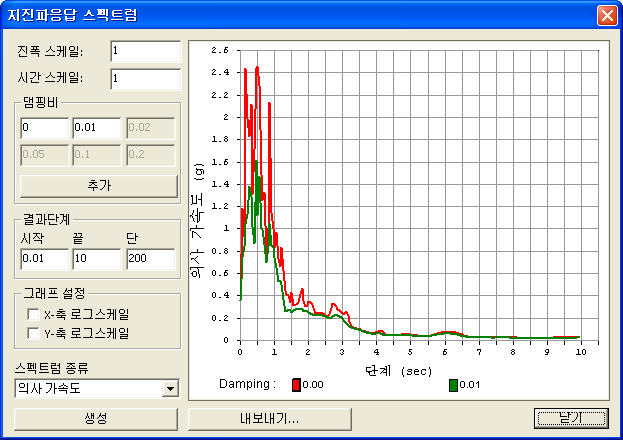
Task: Close the 지진파응답 스펙트럼 dialog window
Action: click(x=607, y=16)
